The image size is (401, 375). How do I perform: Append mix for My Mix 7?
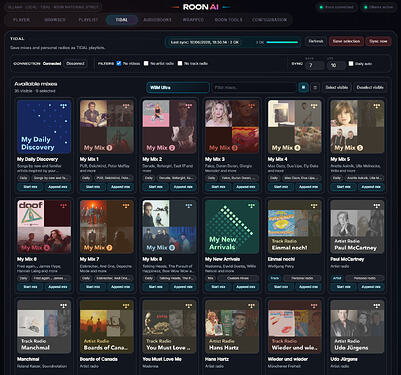tap(120, 287)
